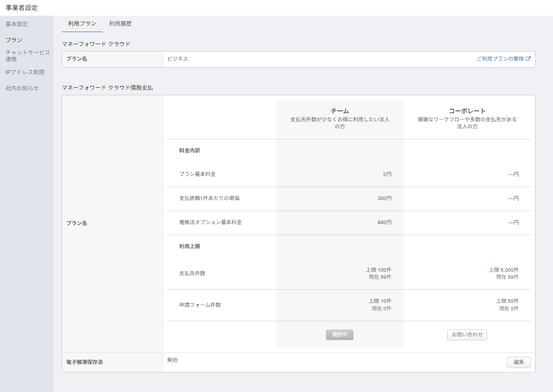Click 編集 button for 電子帳簿保存法
This screenshot has width=553, height=392.
point(518,362)
